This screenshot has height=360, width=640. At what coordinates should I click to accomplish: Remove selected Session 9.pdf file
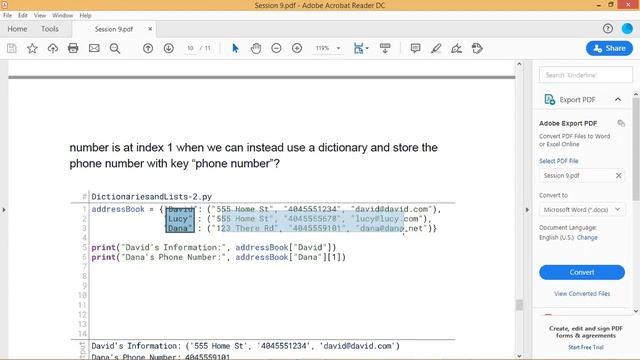tap(618, 176)
